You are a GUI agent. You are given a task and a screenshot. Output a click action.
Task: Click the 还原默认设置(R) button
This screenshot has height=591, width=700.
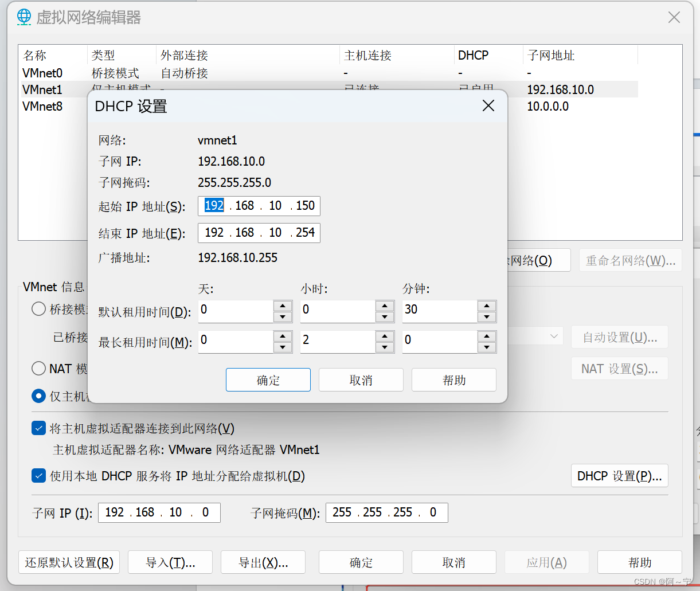click(x=69, y=562)
